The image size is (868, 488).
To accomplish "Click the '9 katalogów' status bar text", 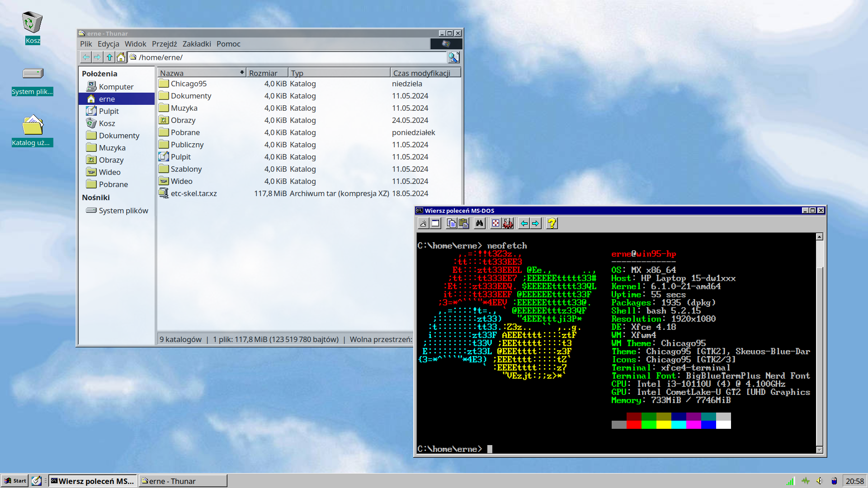I will tap(180, 339).
